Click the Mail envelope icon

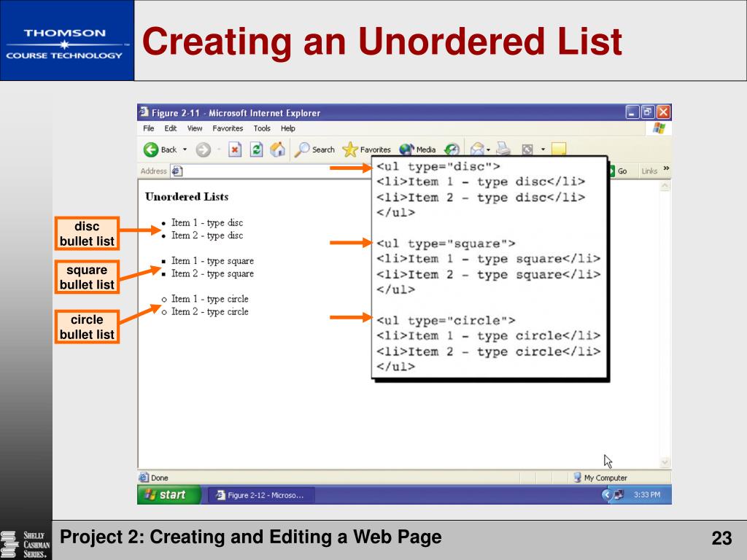[477, 149]
